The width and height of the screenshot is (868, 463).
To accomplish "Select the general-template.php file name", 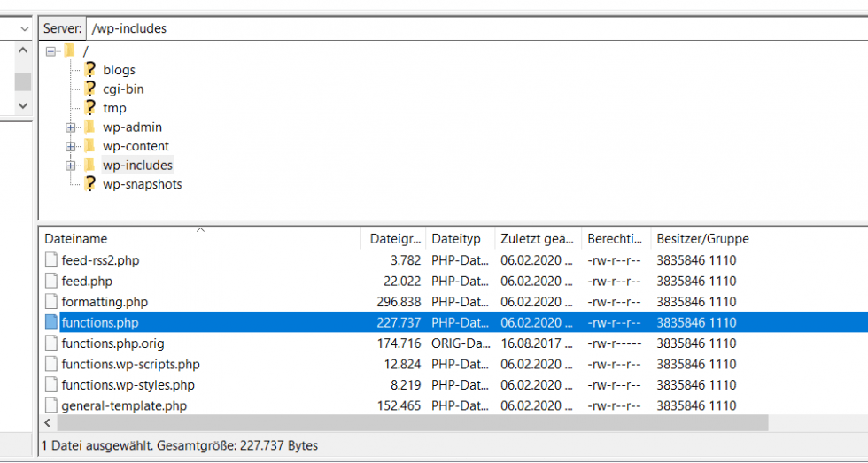I will pos(124,406).
